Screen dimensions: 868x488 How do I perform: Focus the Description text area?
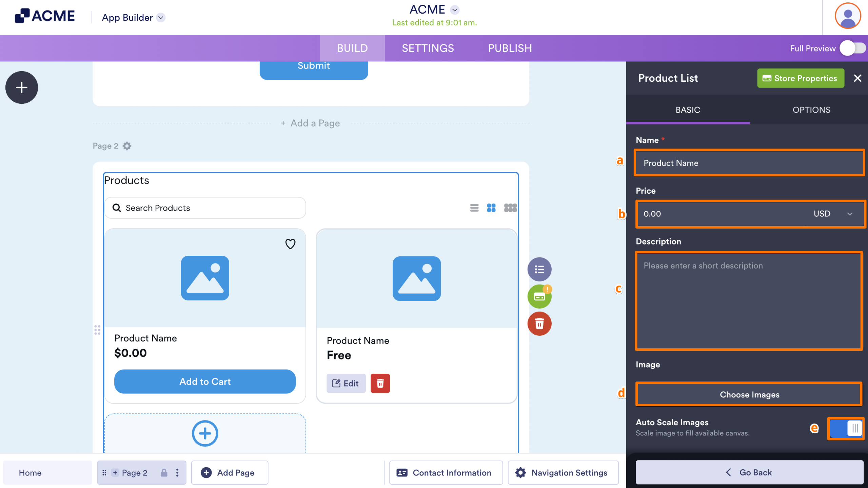point(749,301)
